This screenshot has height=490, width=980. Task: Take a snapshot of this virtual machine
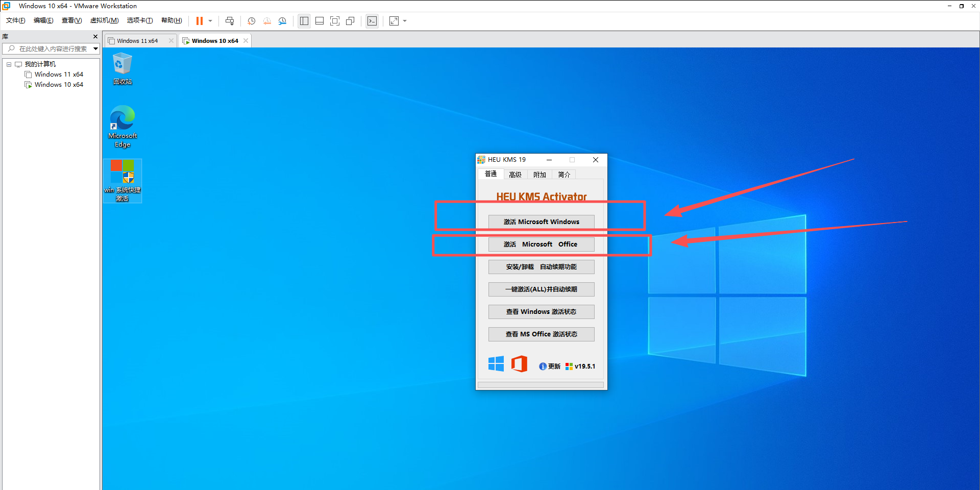point(251,21)
